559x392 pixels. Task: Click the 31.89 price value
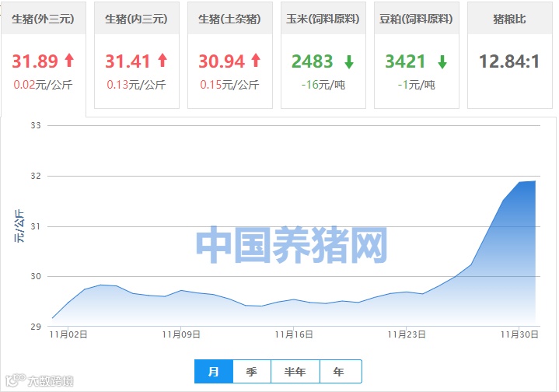(35, 61)
